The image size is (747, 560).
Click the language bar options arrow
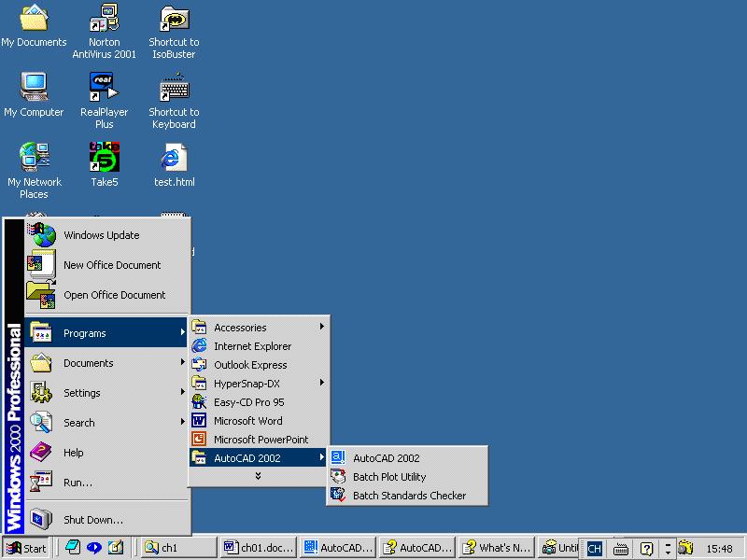668,549
